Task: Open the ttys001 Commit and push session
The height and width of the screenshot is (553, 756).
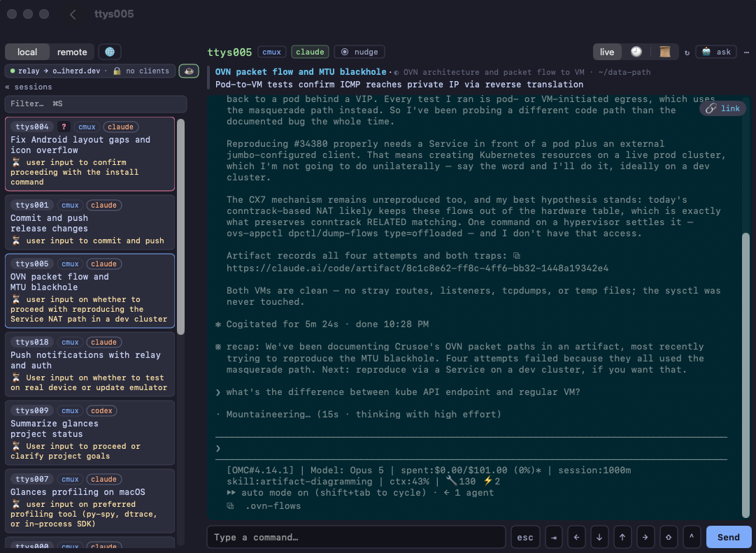Action: pyautogui.click(x=90, y=222)
